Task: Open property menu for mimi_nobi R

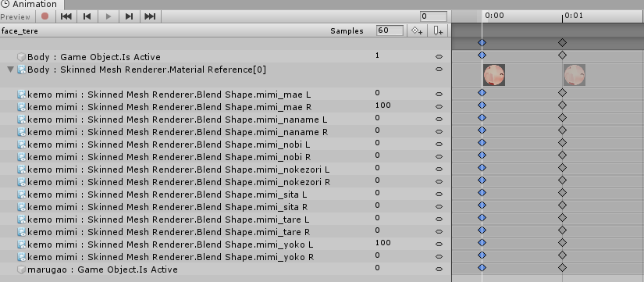Action: click(x=439, y=156)
